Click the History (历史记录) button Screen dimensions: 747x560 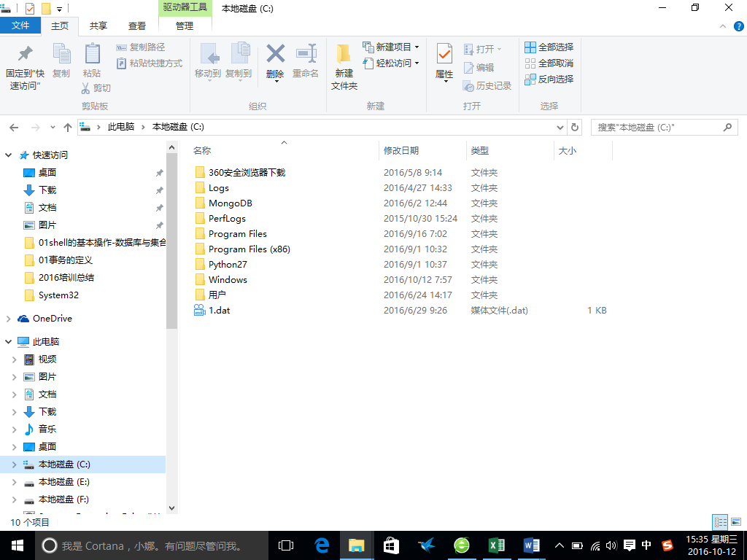[487, 86]
